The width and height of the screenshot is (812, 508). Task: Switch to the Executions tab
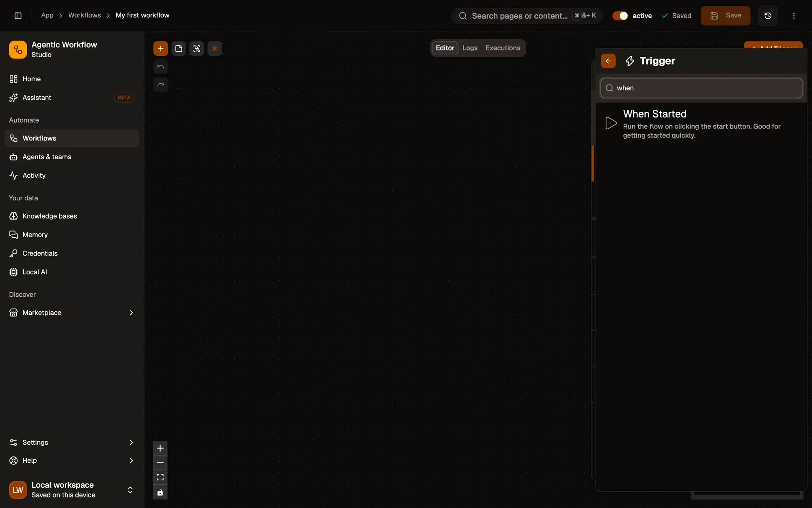click(503, 48)
